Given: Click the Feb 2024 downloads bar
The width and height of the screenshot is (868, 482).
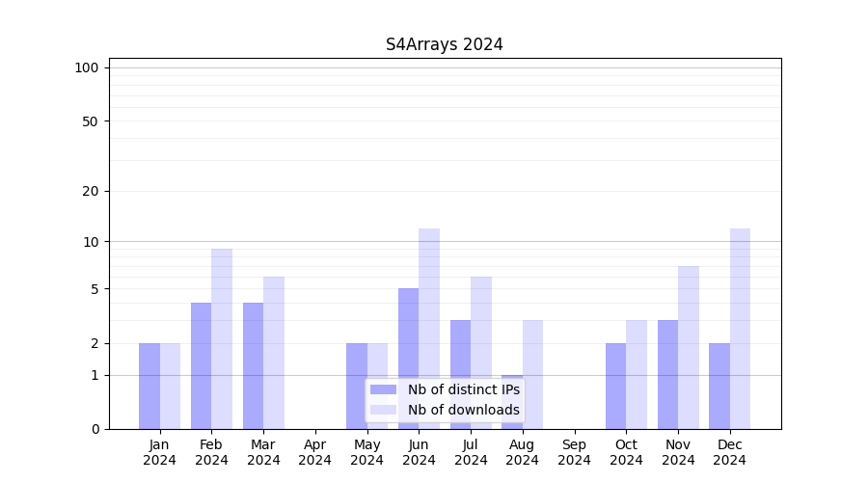Looking at the screenshot, I should click(222, 337).
